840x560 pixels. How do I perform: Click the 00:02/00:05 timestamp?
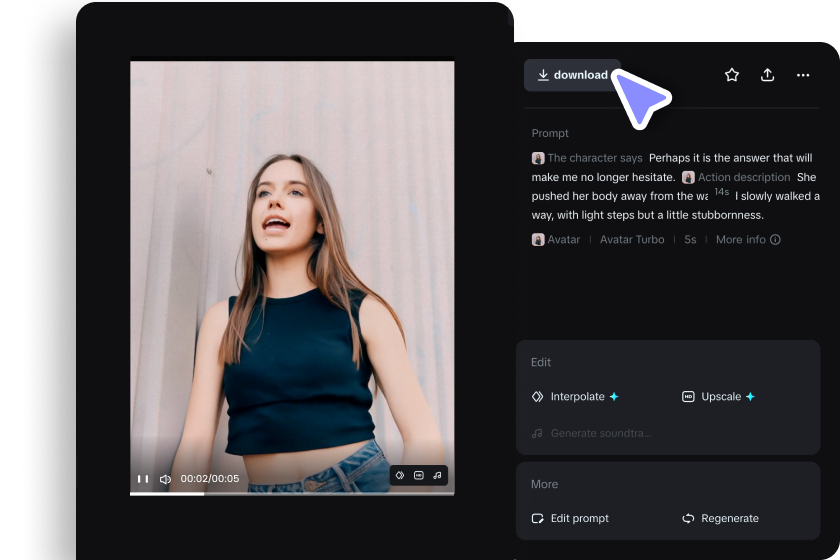coord(210,479)
